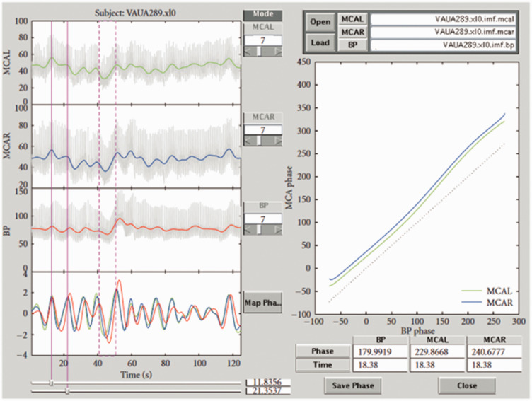Image resolution: width=532 pixels, height=401 pixels.
Task: Click the Time (s) axis label
Action: tap(136, 375)
